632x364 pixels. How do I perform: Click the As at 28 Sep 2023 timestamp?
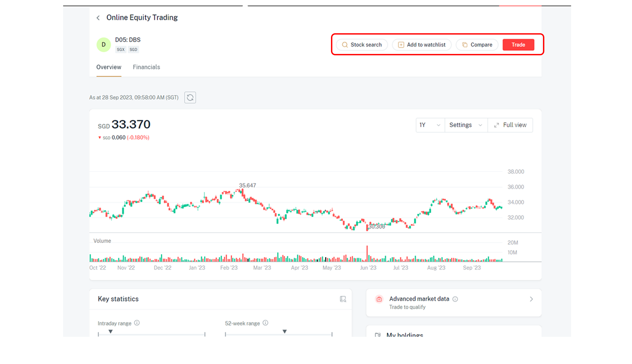click(134, 97)
